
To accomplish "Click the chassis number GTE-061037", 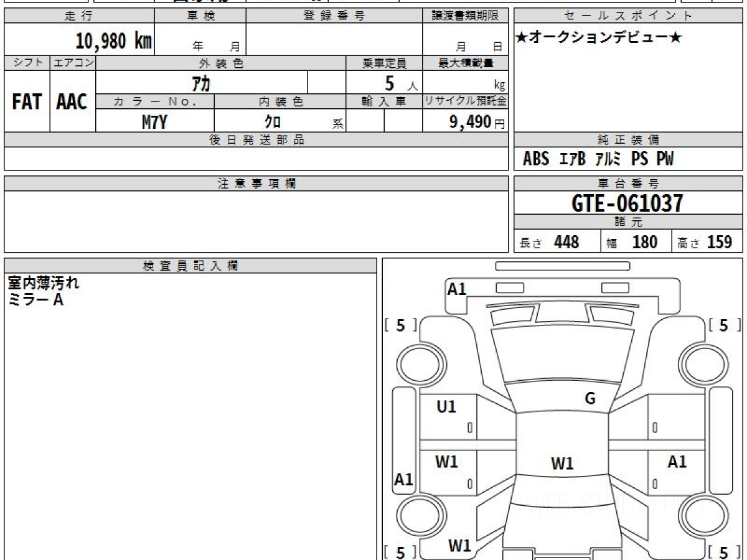I will click(x=627, y=203).
